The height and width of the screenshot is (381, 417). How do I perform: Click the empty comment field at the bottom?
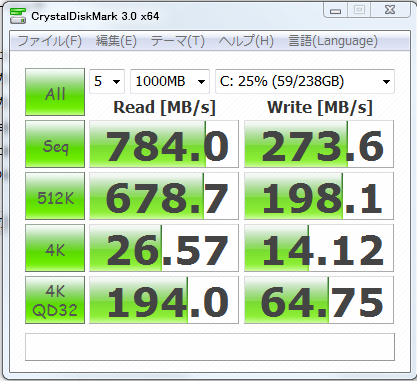pos(210,347)
